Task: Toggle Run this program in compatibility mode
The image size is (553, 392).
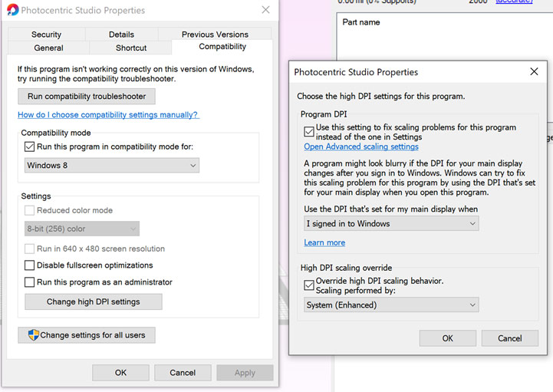Action: click(30, 147)
